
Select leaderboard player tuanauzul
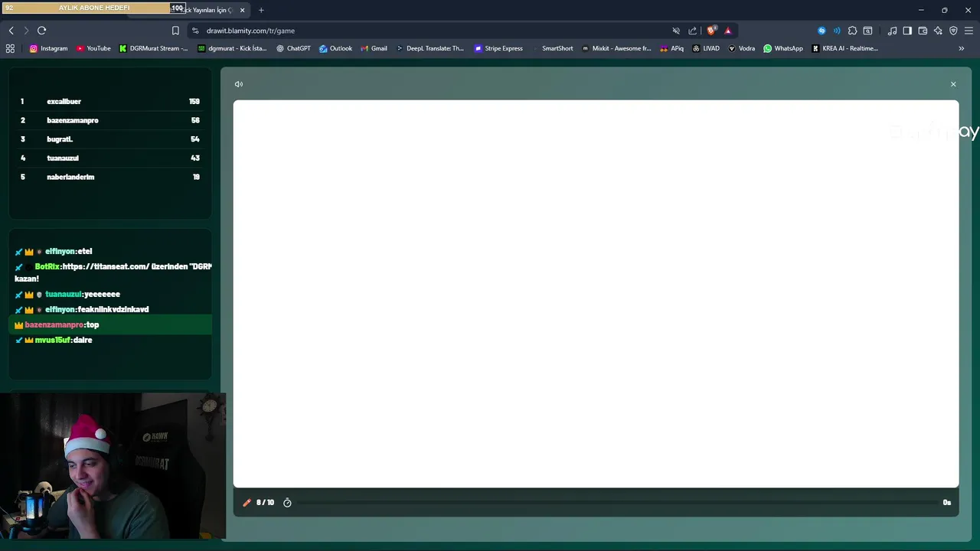pyautogui.click(x=110, y=158)
